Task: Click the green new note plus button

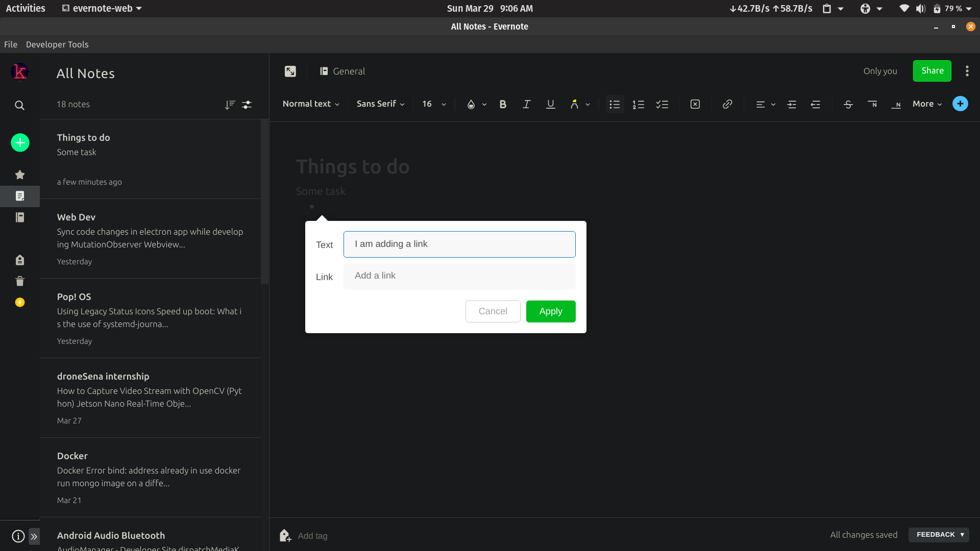Action: [20, 142]
